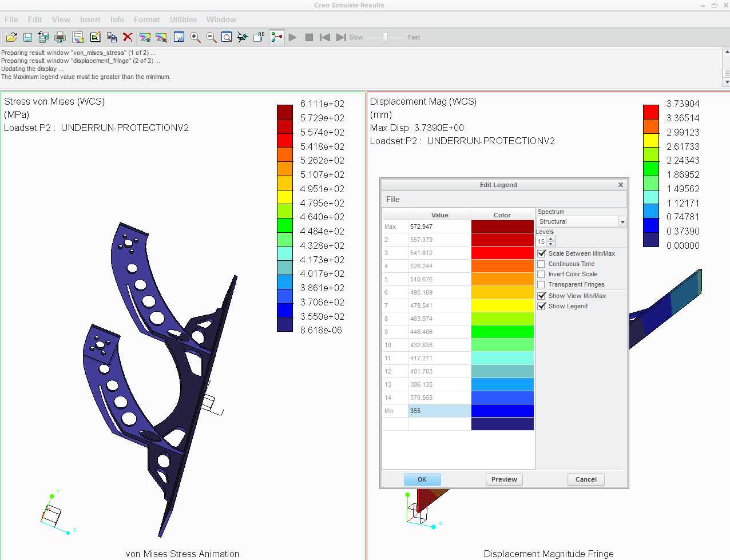
Task: Click the model orientation/spin icon
Action: click(243, 37)
